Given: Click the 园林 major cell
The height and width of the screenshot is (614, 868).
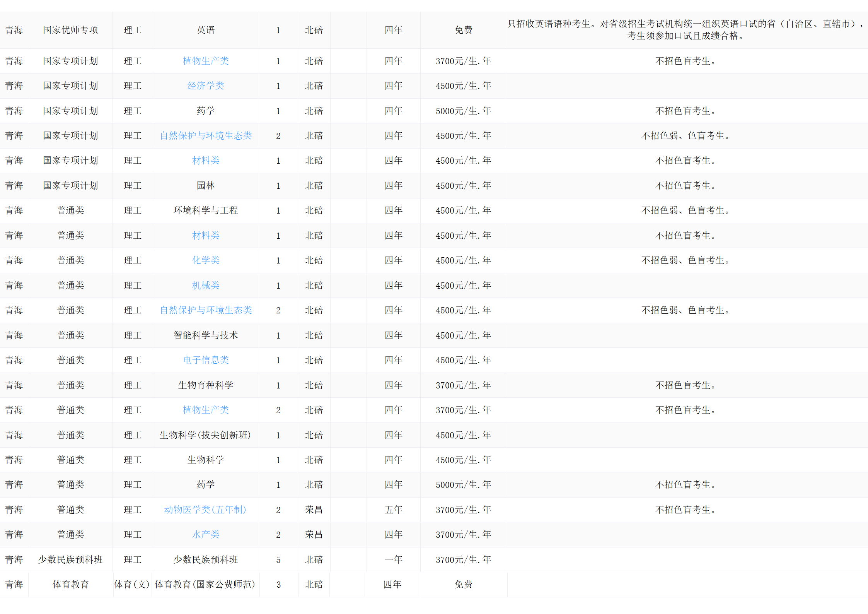Looking at the screenshot, I should coord(206,185).
